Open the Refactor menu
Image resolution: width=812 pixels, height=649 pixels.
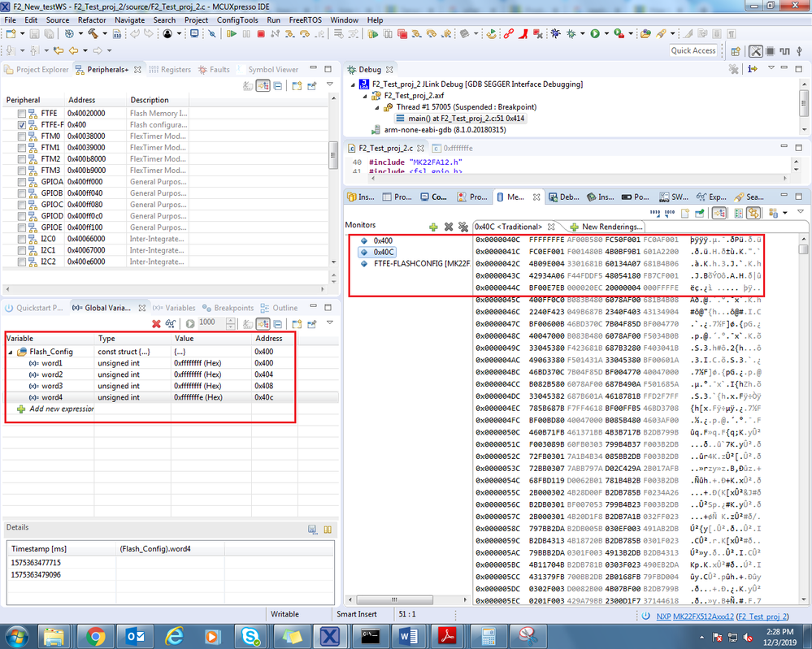(x=92, y=20)
